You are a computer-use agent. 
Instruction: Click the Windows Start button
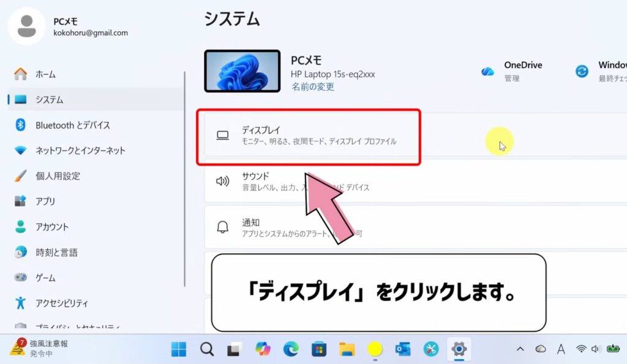pyautogui.click(x=178, y=349)
